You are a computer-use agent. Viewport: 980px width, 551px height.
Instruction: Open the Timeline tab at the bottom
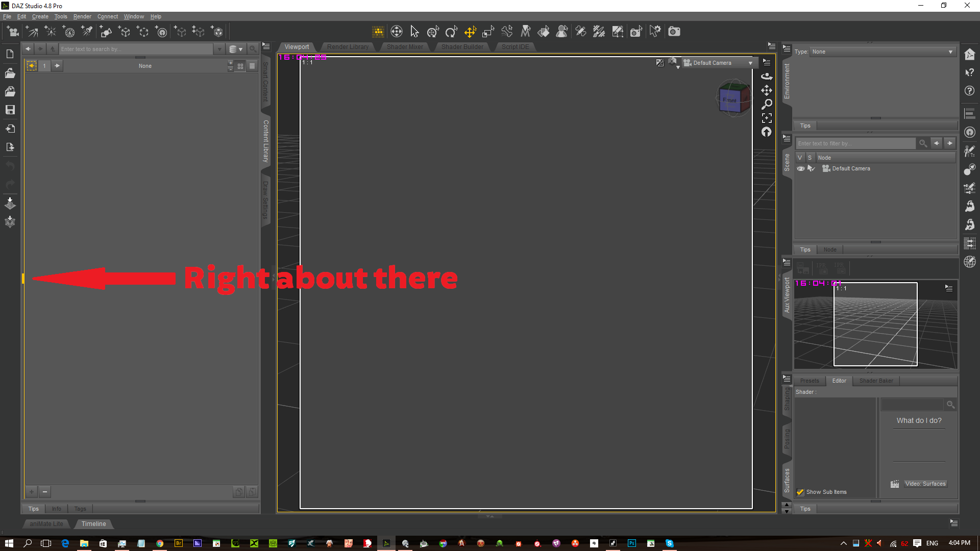93,524
